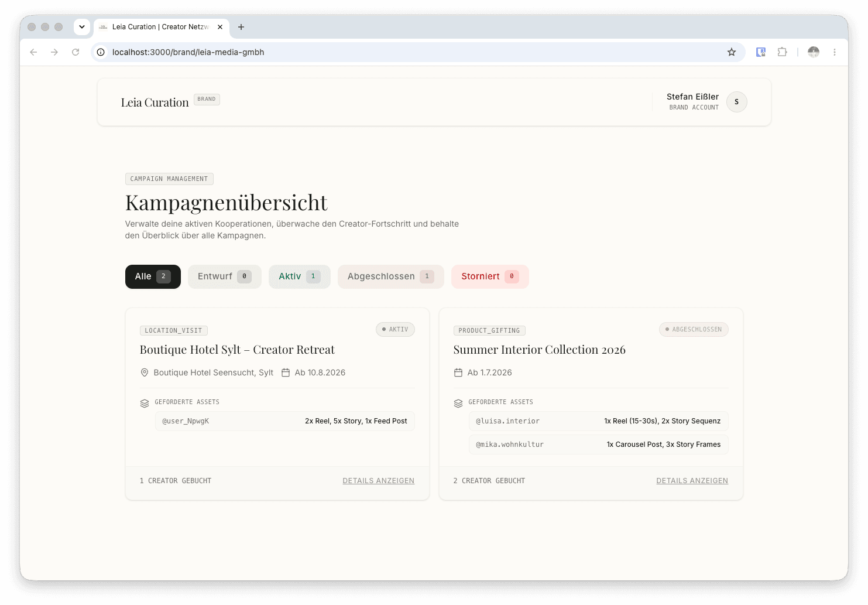Open the Summer Interior Collection 2026 title

(539, 350)
